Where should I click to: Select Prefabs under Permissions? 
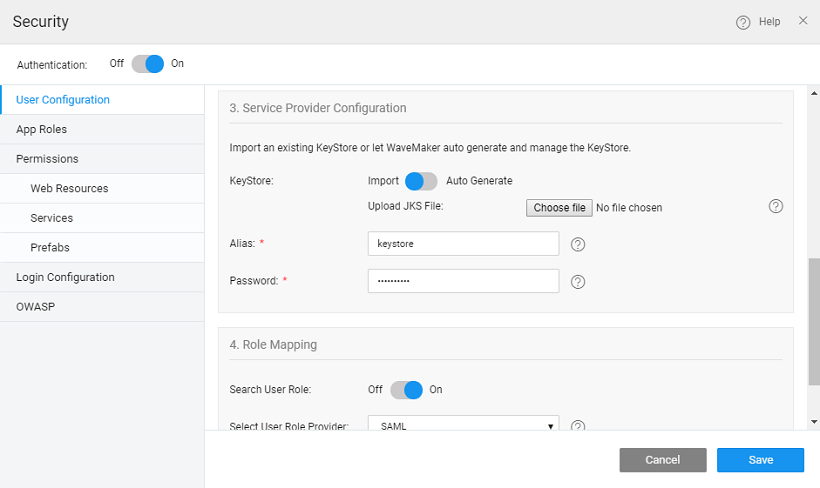(x=50, y=247)
